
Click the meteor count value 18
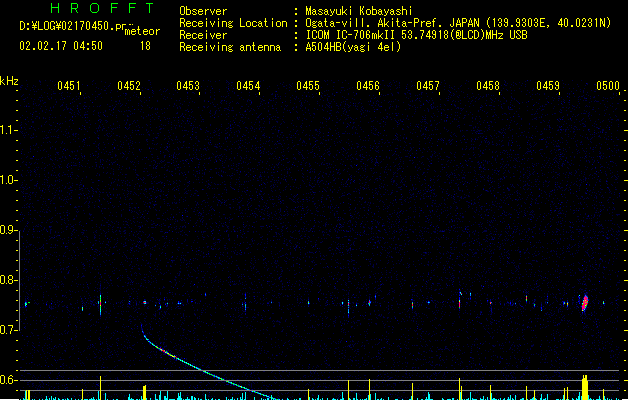pos(145,46)
